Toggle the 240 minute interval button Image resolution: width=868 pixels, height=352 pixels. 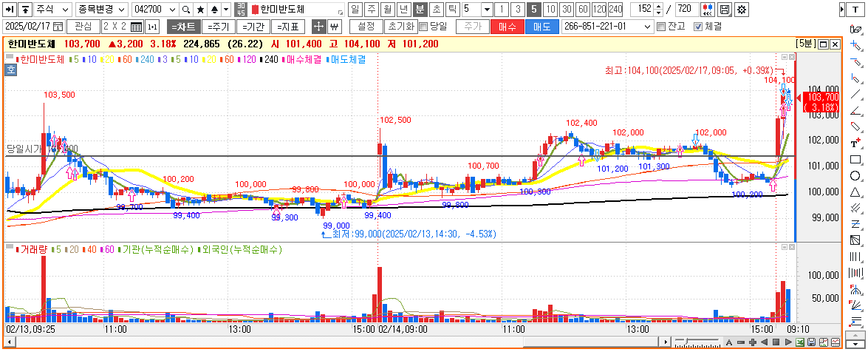coord(615,10)
